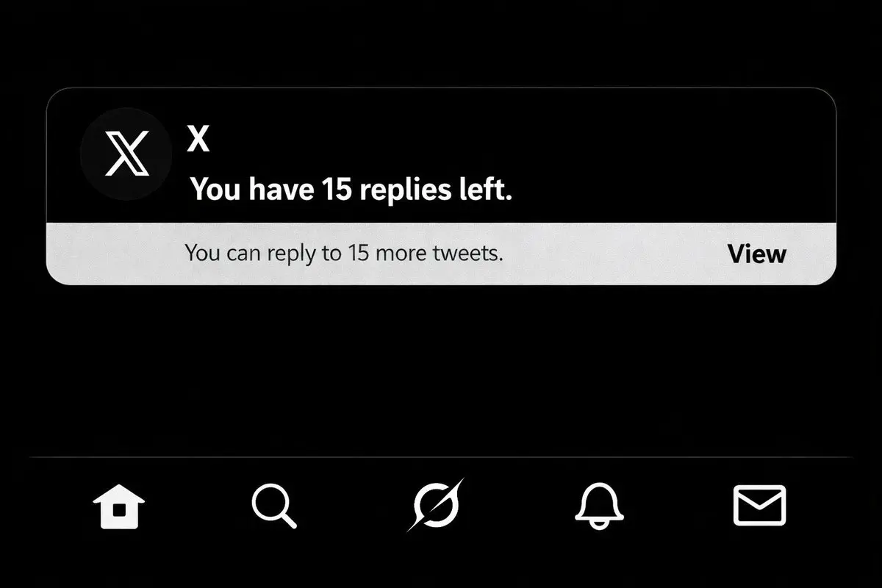Select the Grok tab in navigation bar
This screenshot has height=588, width=882.
coord(436,505)
